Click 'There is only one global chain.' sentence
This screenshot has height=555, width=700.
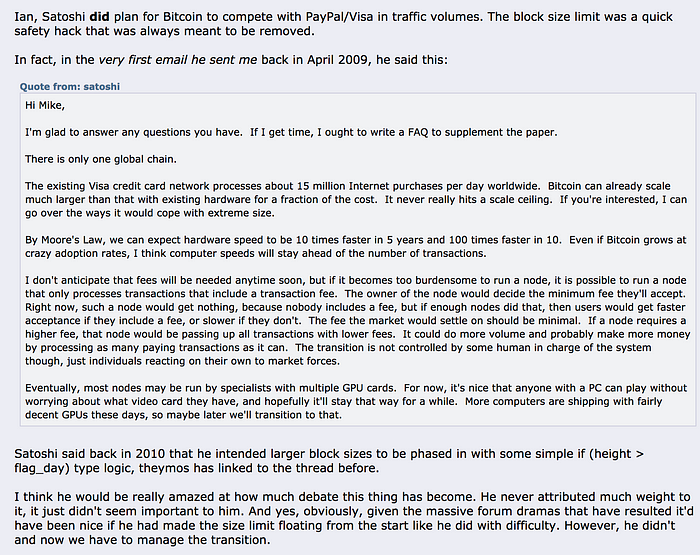pyautogui.click(x=101, y=159)
